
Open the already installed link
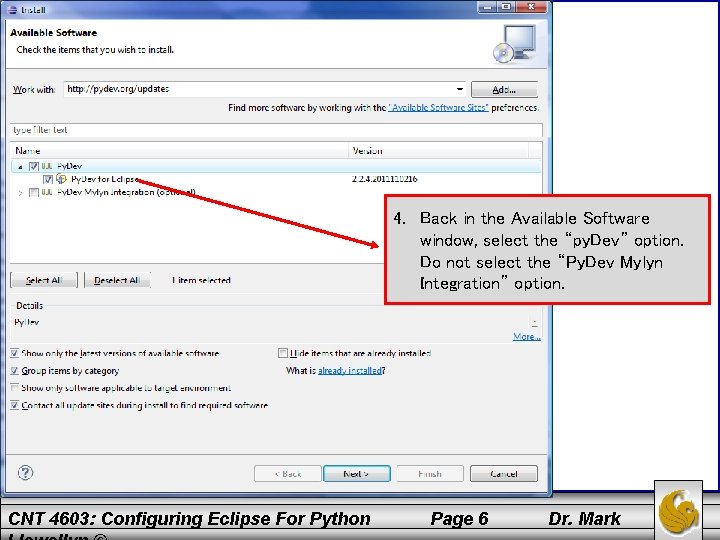[350, 370]
